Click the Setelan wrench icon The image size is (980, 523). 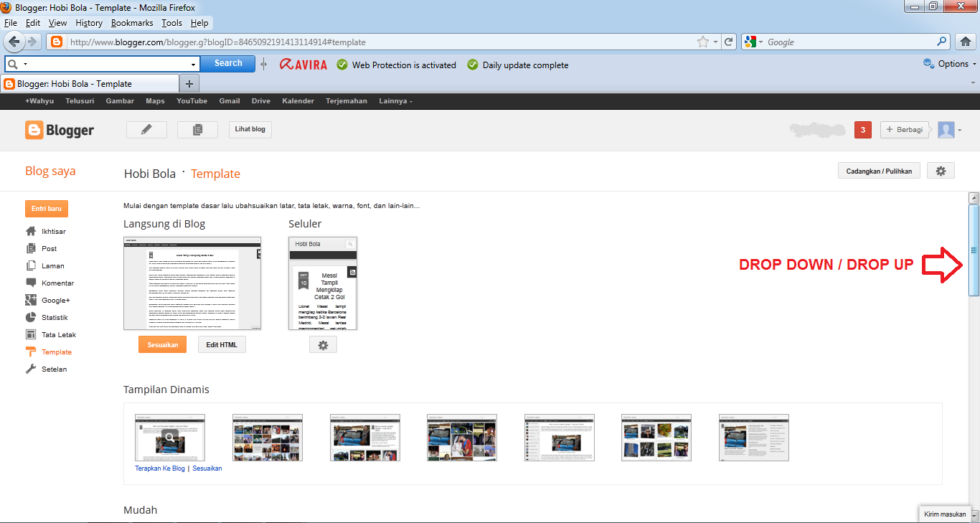click(31, 369)
